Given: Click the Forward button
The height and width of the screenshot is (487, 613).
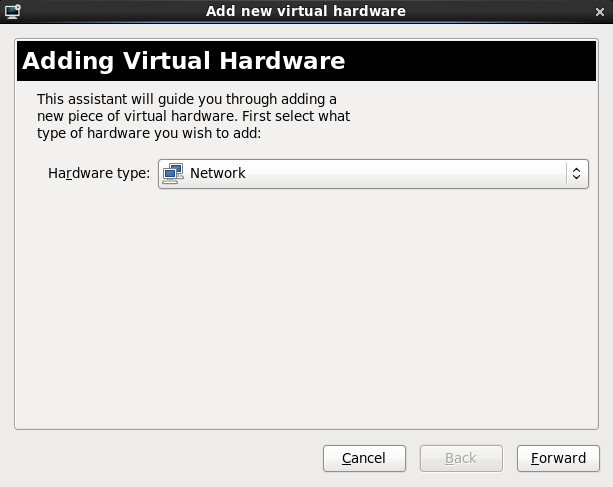Looking at the screenshot, I should click(x=558, y=458).
